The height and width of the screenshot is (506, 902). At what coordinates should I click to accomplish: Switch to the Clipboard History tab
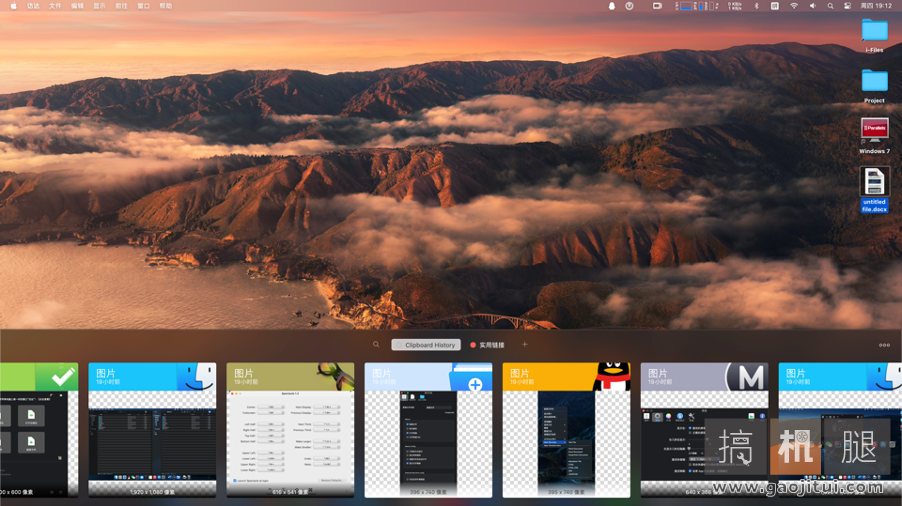(426, 345)
